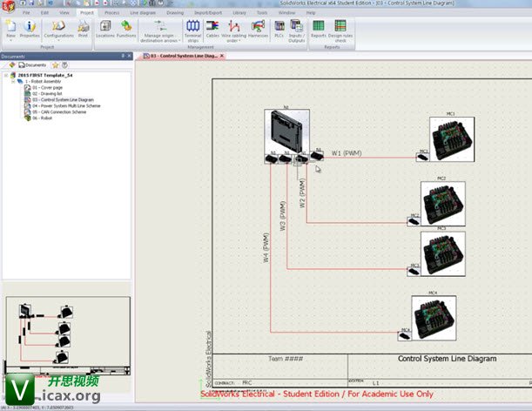
Task: Open the Properties tool in ribbon
Action: [30, 30]
